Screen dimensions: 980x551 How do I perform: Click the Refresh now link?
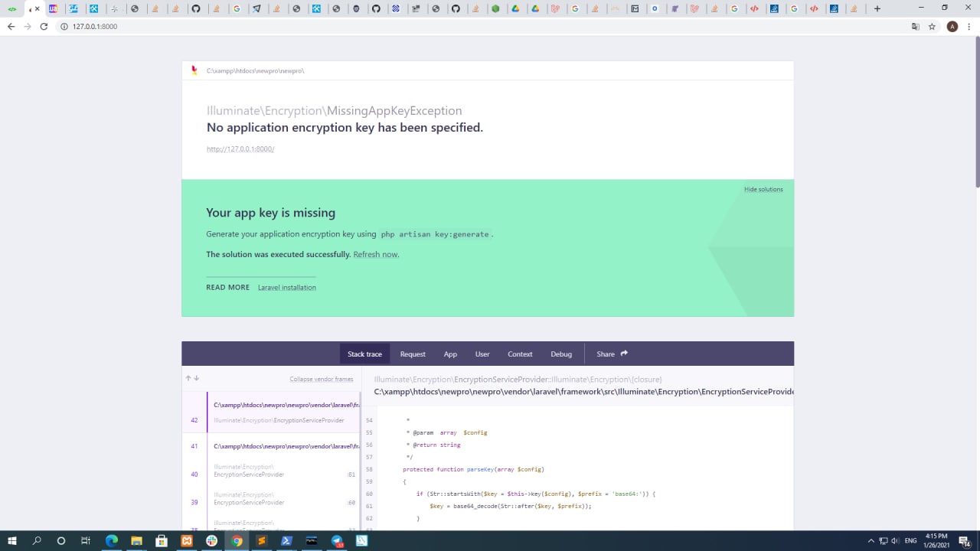pos(375,254)
